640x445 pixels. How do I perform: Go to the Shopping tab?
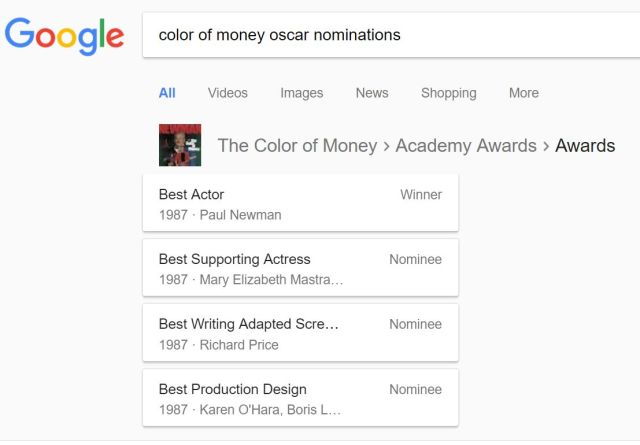tap(448, 93)
